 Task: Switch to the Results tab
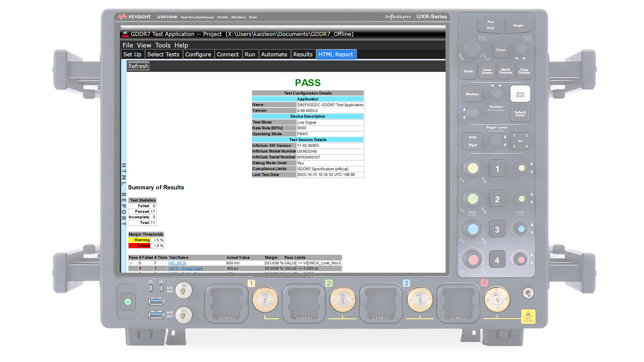coord(303,54)
